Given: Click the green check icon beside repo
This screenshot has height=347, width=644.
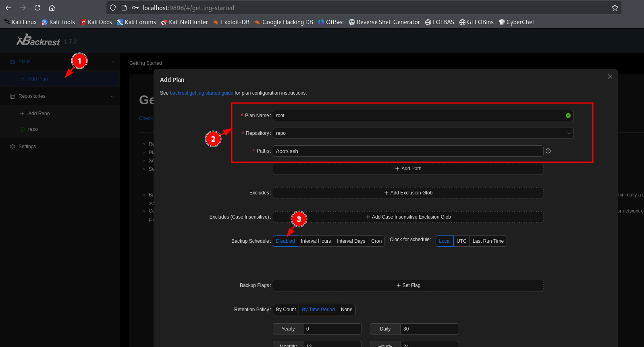Looking at the screenshot, I should (22, 129).
